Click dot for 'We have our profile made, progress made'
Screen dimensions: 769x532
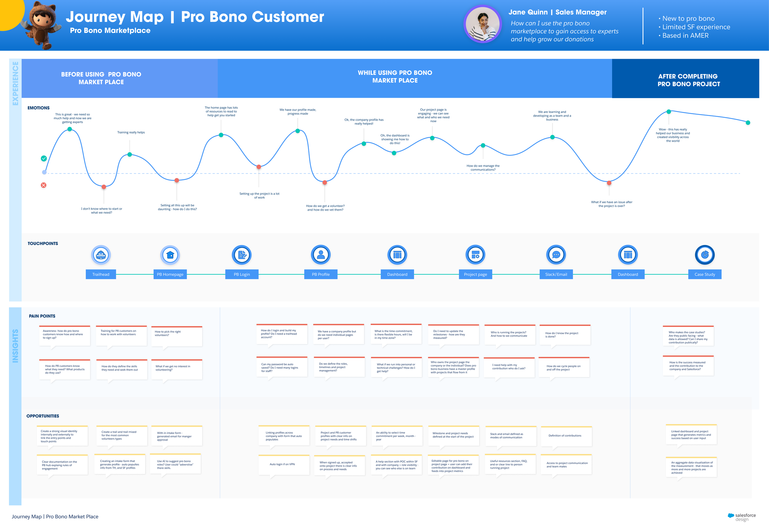[x=298, y=131]
